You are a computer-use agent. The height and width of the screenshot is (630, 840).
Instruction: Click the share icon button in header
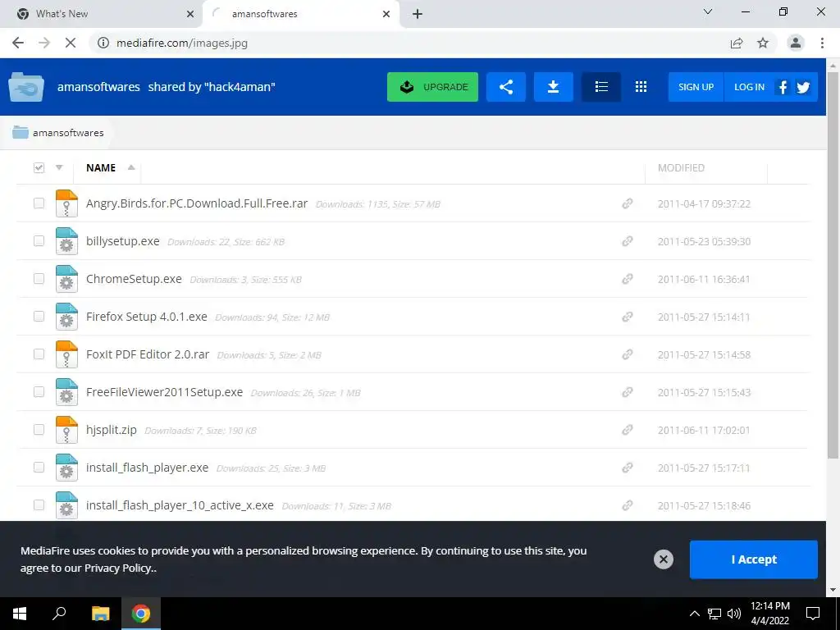click(505, 87)
